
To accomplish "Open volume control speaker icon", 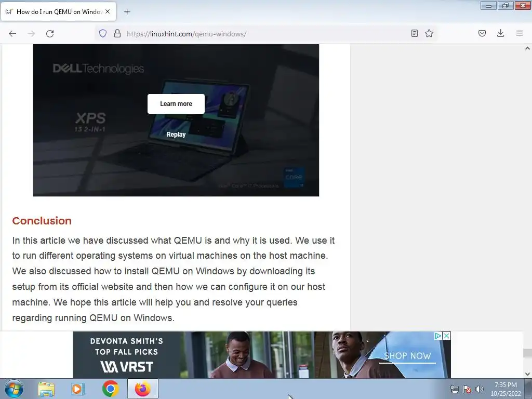I will pos(480,389).
